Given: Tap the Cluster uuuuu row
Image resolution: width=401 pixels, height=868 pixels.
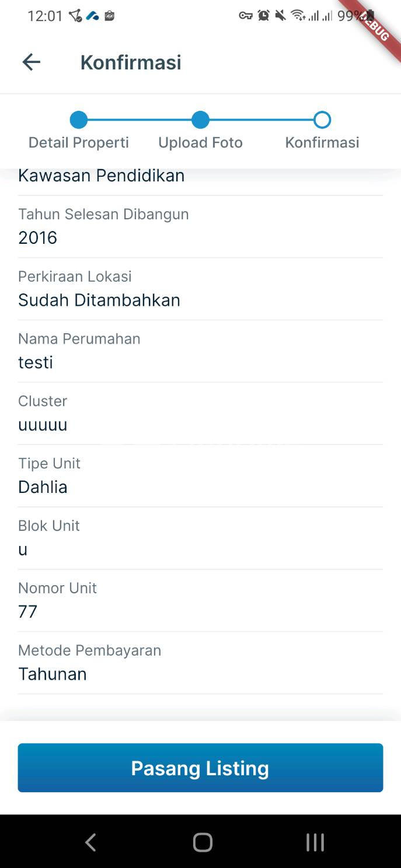Looking at the screenshot, I should click(200, 414).
